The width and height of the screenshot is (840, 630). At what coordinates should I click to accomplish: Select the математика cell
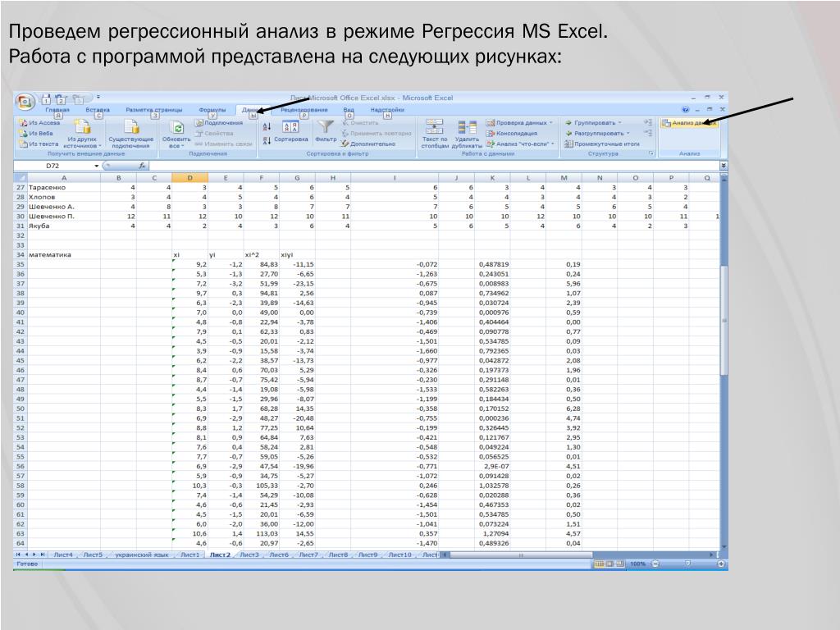click(x=64, y=254)
